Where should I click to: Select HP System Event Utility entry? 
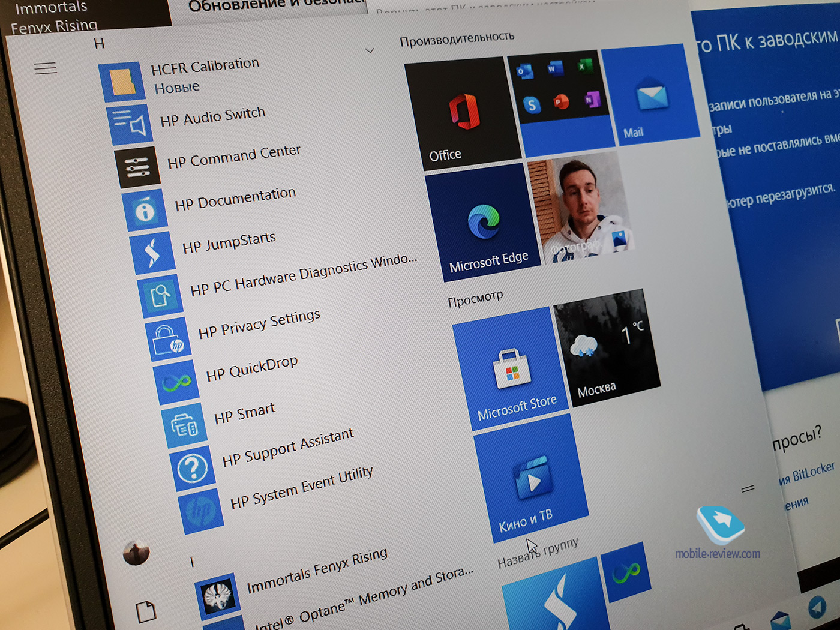tap(302, 487)
